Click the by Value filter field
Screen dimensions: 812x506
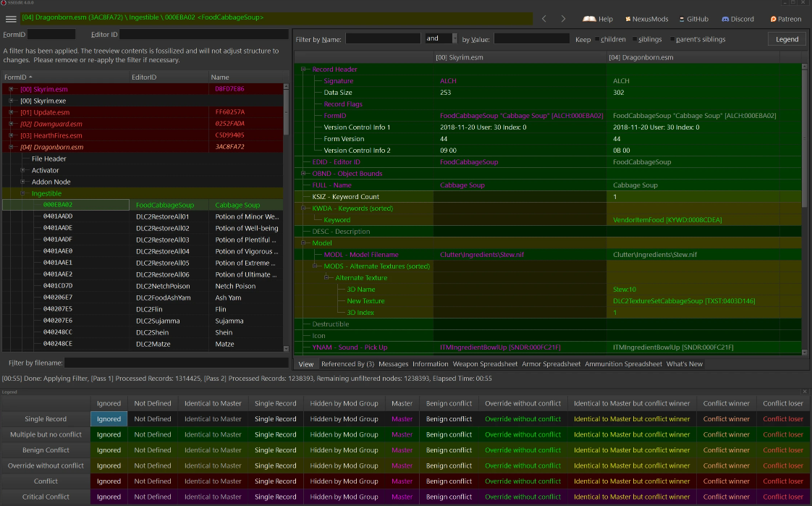(531, 39)
